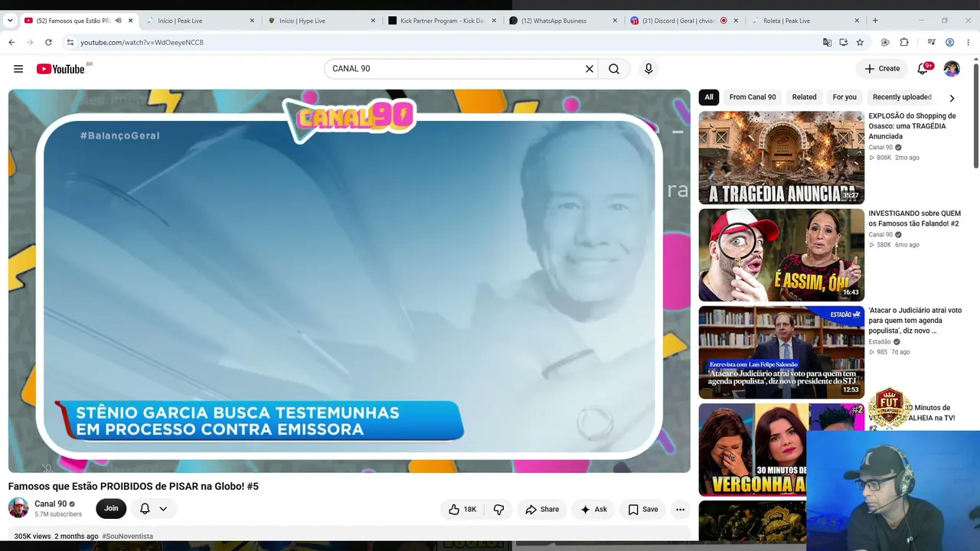Save the video to a playlist
Viewport: 980px width, 551px height.
pyautogui.click(x=643, y=509)
